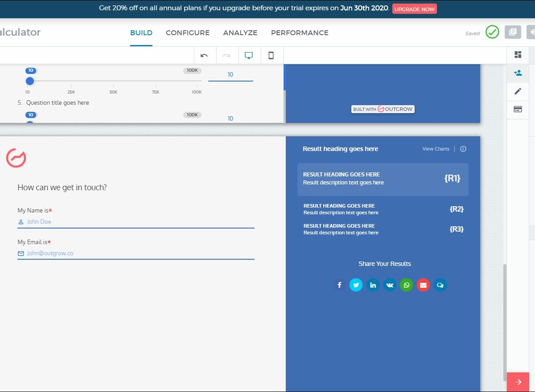The width and height of the screenshot is (535, 392).
Task: Click the slider handle at value 10
Action: coord(30,81)
